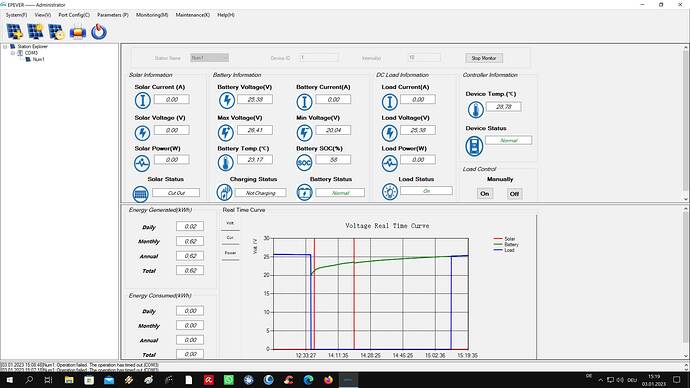Click the solar panel with clock toolbar icon
The height and width of the screenshot is (388, 690).
click(x=56, y=32)
